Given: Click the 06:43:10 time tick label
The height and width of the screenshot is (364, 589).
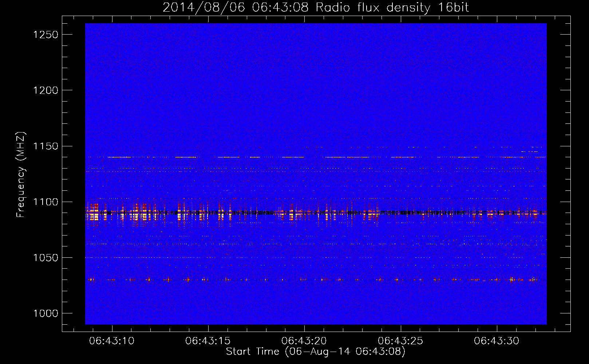Looking at the screenshot, I should click(x=112, y=341).
